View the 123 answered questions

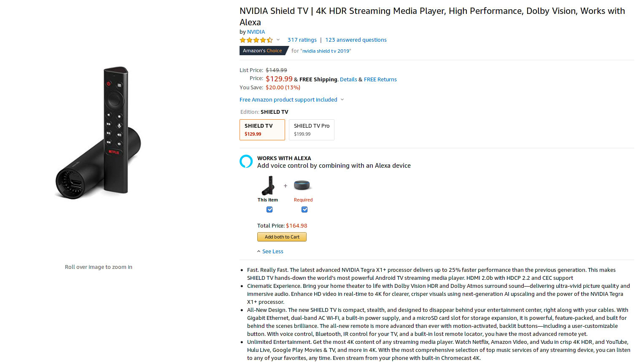[x=356, y=40]
